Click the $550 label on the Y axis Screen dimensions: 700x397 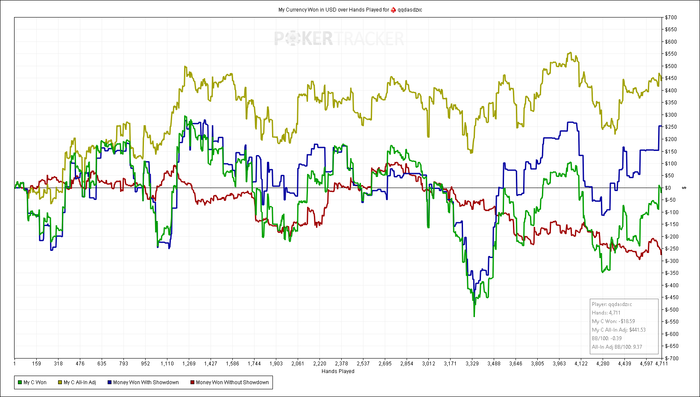(671, 54)
